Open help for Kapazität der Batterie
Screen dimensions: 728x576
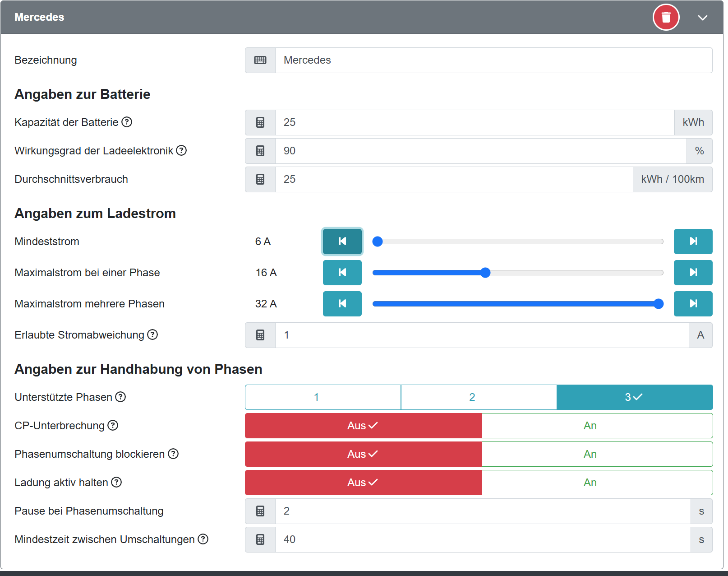[x=127, y=122]
